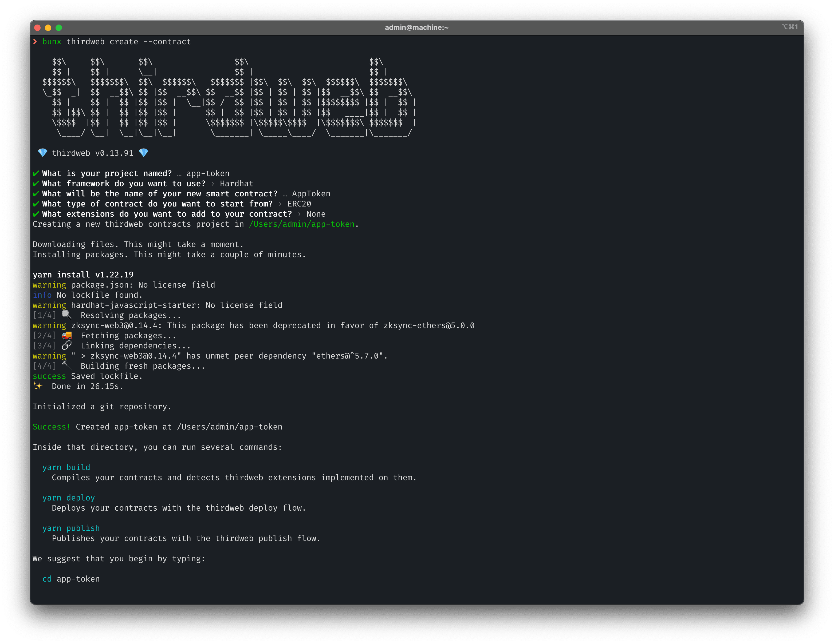Click the version text 'thirdweb v0.13.91'
The image size is (834, 644).
[x=93, y=153]
